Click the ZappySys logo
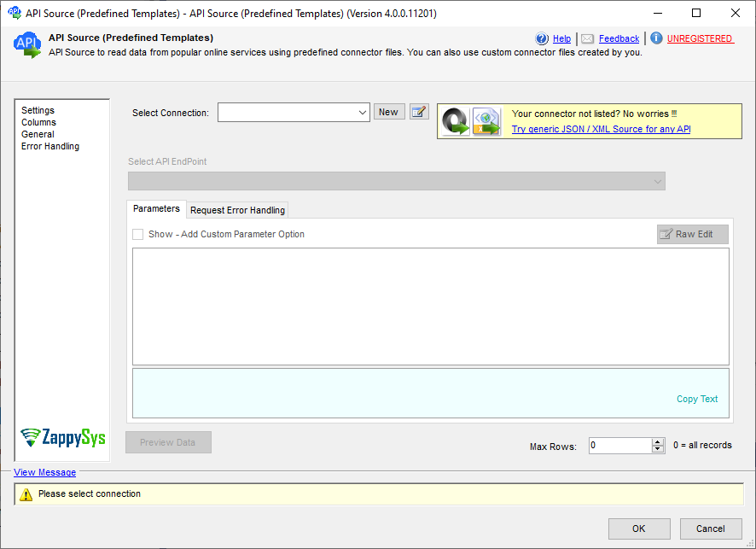The image size is (756, 549). tap(62, 437)
